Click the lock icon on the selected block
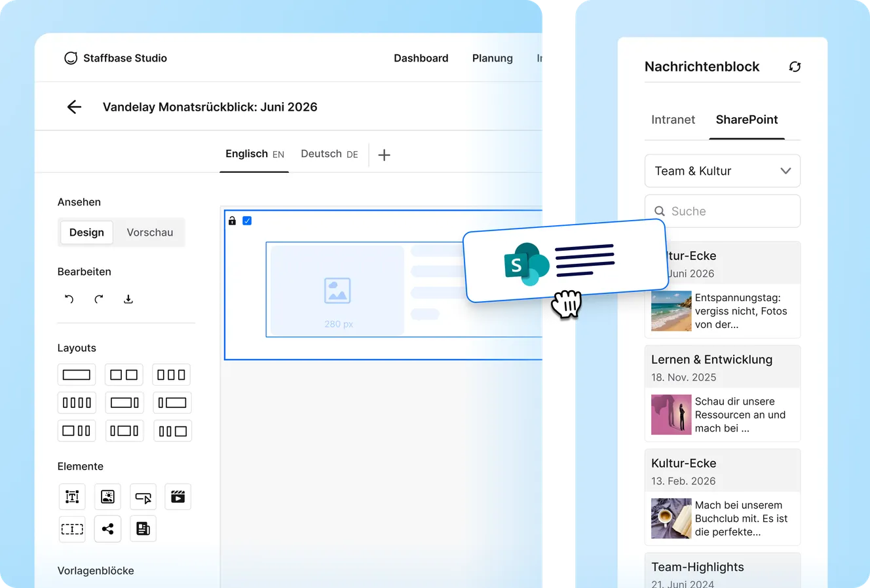The height and width of the screenshot is (588, 870). 232,221
